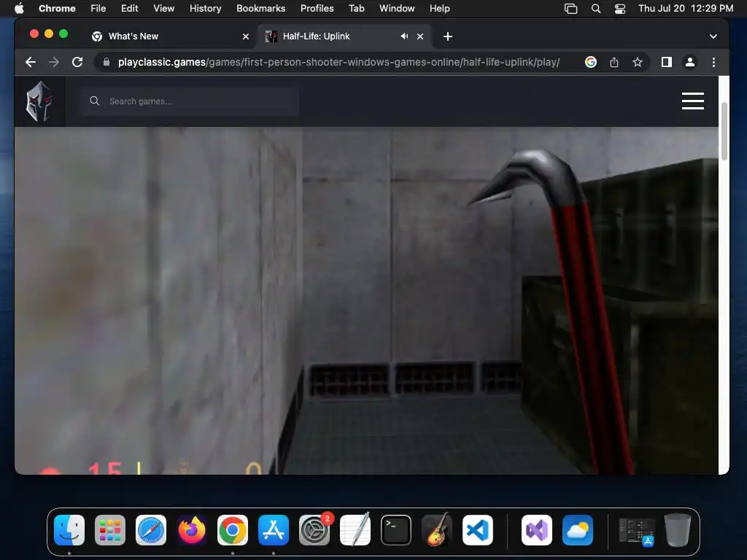Click the Search games input field
The height and width of the screenshot is (560, 747).
click(x=190, y=101)
